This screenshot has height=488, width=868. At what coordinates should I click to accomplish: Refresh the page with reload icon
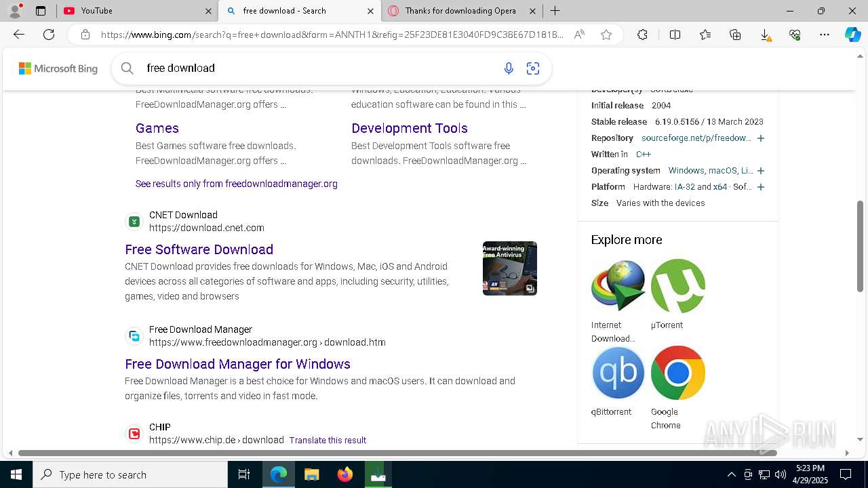click(x=49, y=35)
